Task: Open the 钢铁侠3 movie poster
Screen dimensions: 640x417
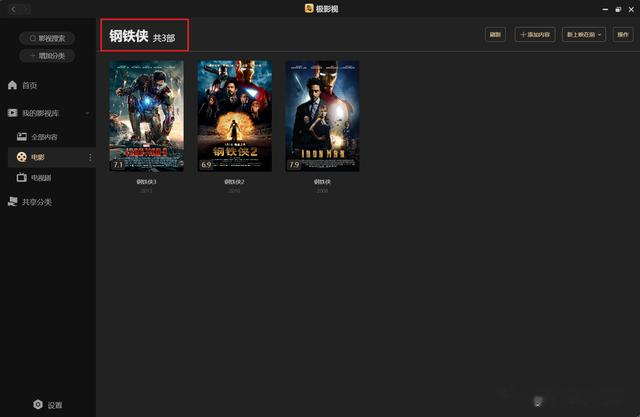Action: click(146, 116)
